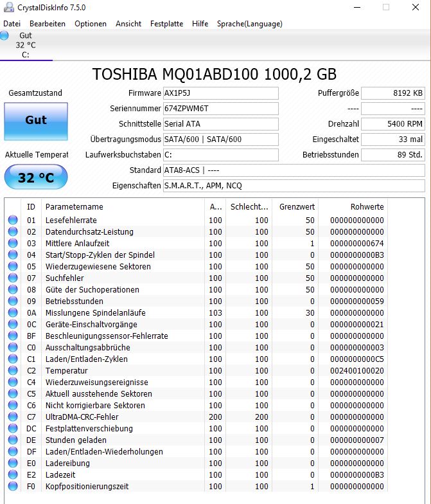Click the Laufwerksbuchstaben field C:
The image size is (431, 504).
(221, 155)
